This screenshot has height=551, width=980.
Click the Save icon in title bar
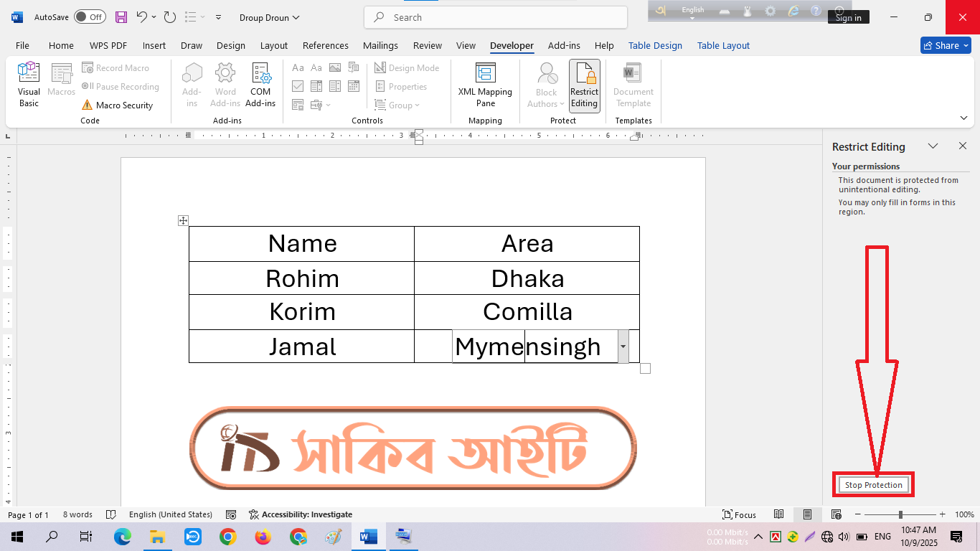(121, 17)
